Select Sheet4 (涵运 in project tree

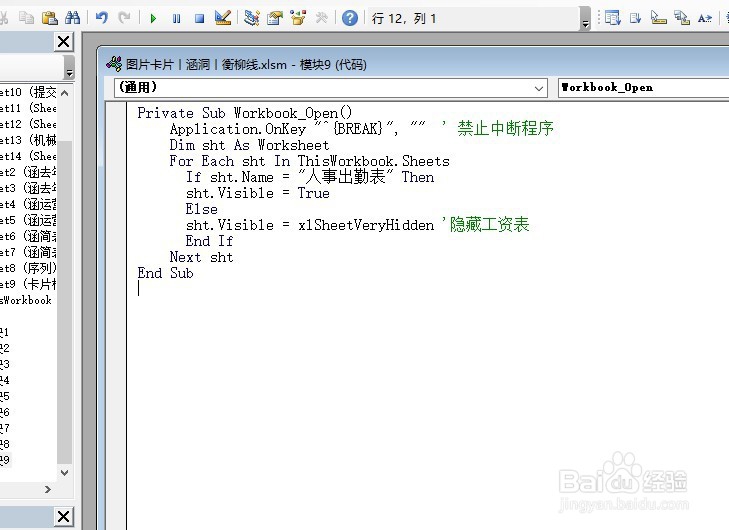pos(28,204)
